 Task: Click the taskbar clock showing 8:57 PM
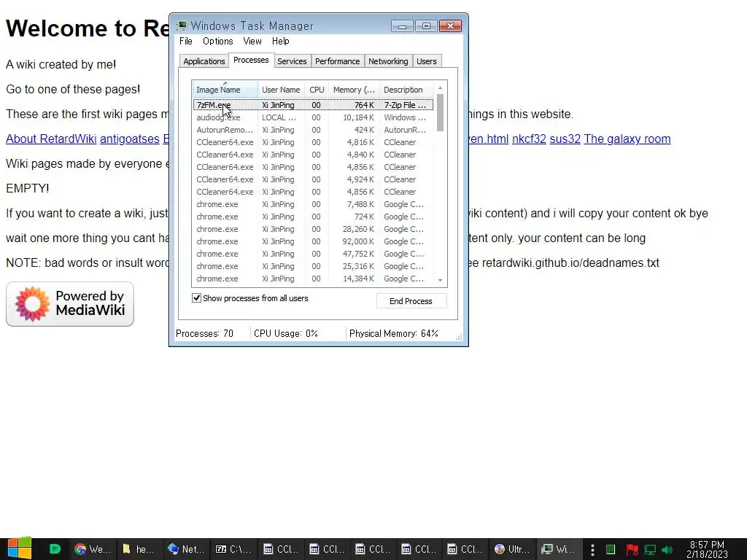(x=707, y=549)
